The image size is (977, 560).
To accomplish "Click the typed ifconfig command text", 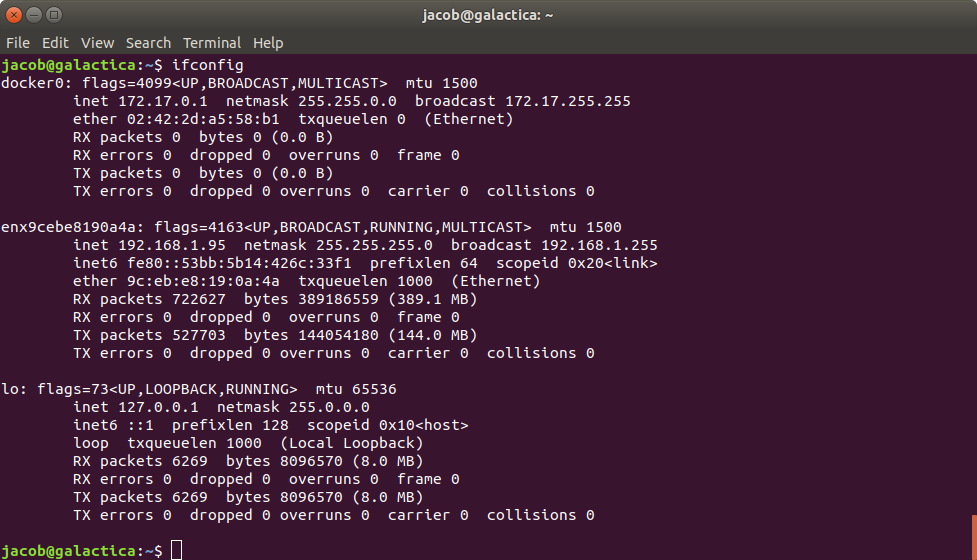I will [x=208, y=65].
